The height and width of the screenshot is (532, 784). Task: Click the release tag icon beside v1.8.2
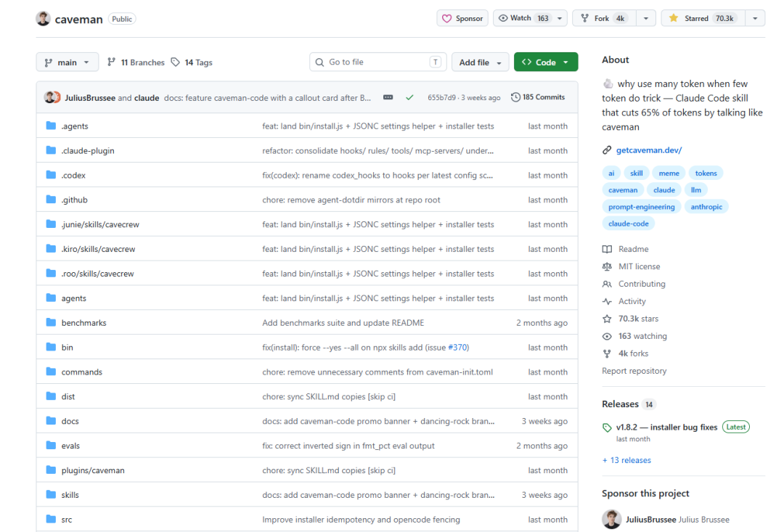(607, 427)
